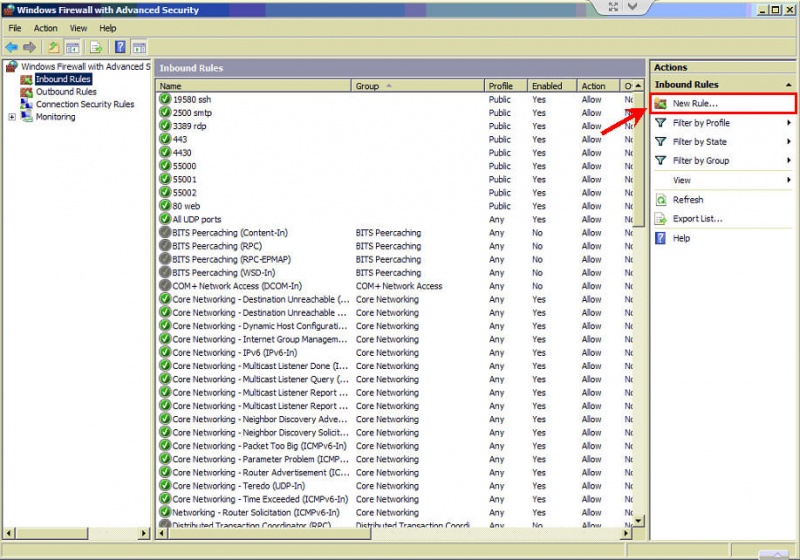Viewport: 800px width, 560px height.
Task: Select the 2500 smtp rule row
Action: pos(394,113)
